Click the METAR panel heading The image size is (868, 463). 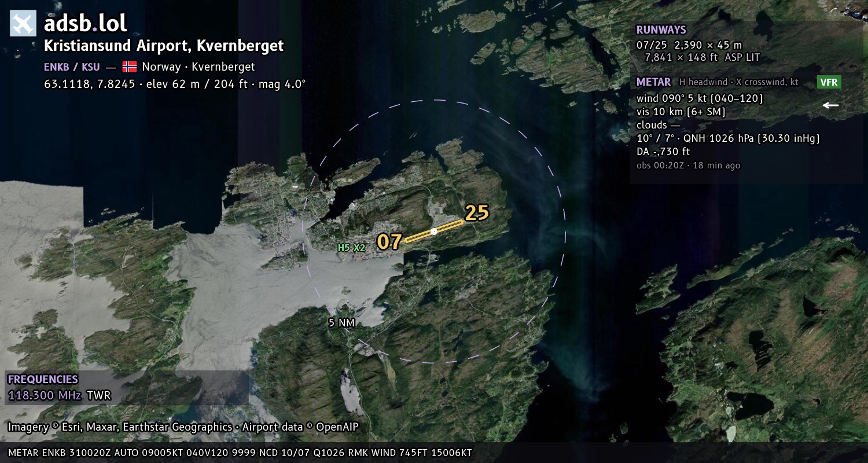click(654, 82)
